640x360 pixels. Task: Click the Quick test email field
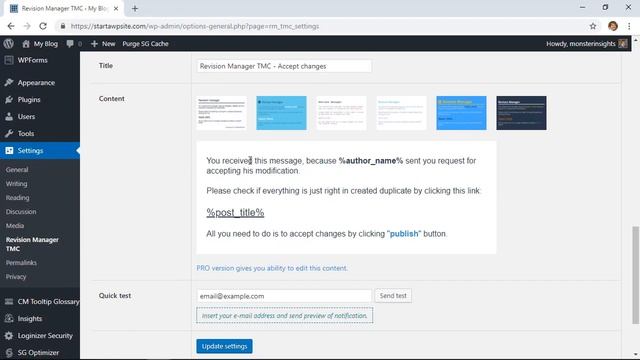point(284,296)
